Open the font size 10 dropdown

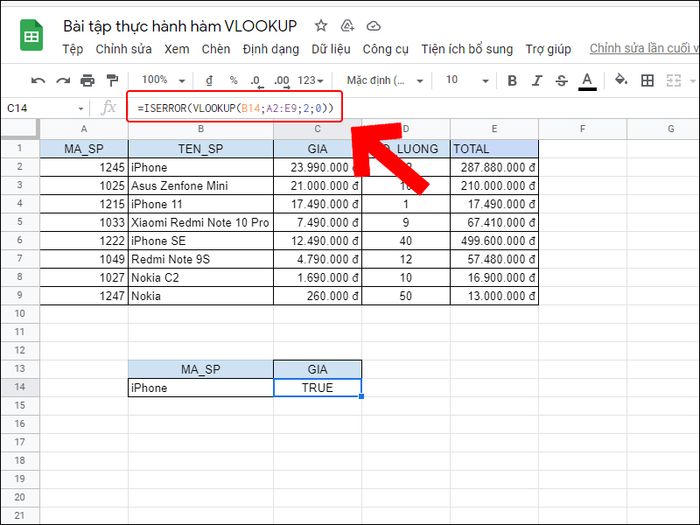pyautogui.click(x=467, y=80)
